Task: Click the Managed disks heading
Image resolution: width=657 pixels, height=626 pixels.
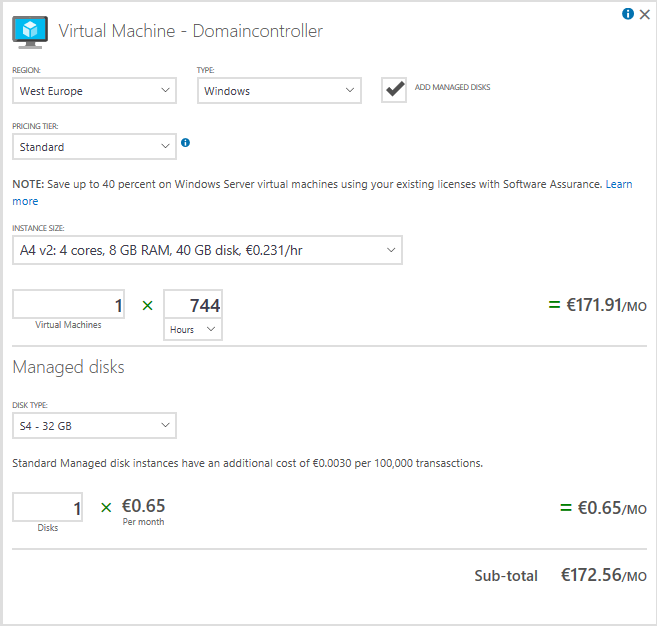Action: (x=69, y=367)
